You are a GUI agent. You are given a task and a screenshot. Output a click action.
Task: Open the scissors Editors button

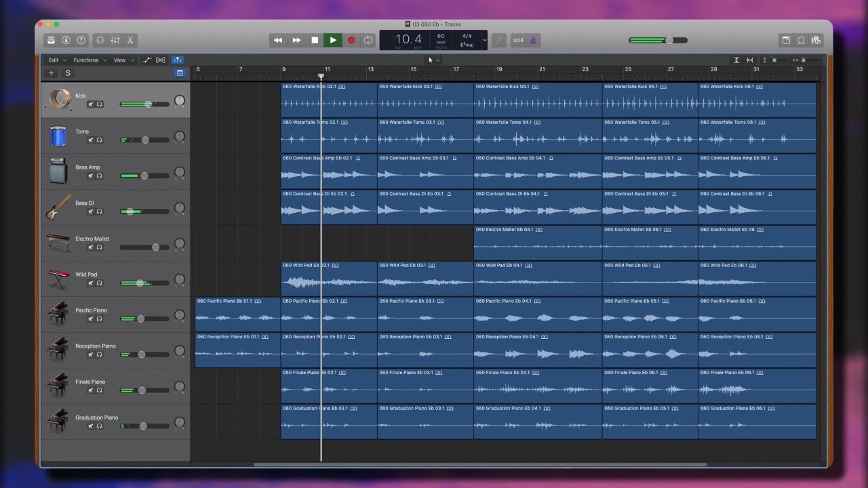click(130, 40)
